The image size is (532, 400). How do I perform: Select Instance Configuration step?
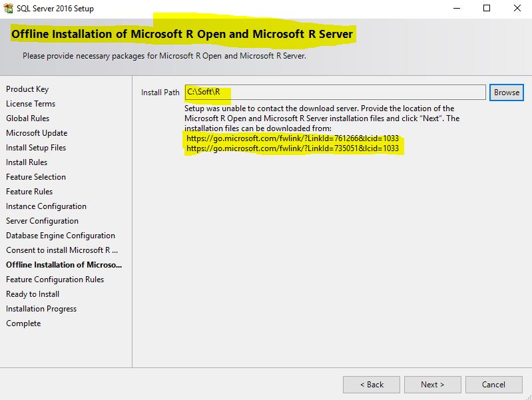click(46, 206)
